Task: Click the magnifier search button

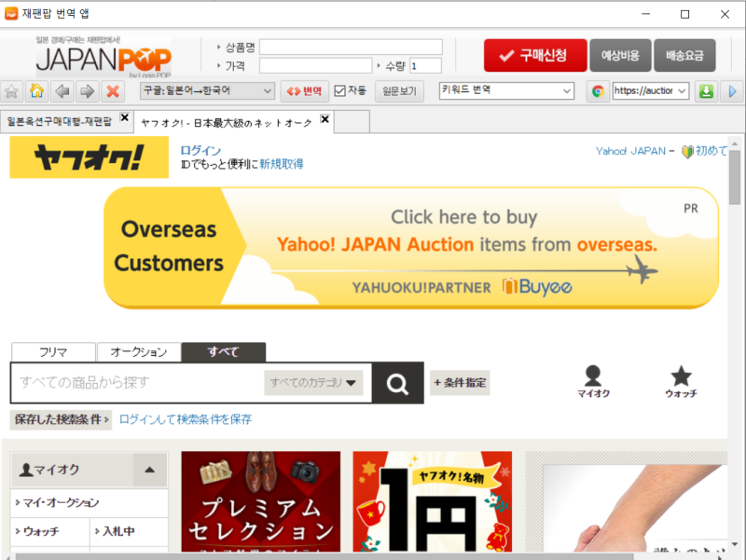Action: [x=398, y=383]
